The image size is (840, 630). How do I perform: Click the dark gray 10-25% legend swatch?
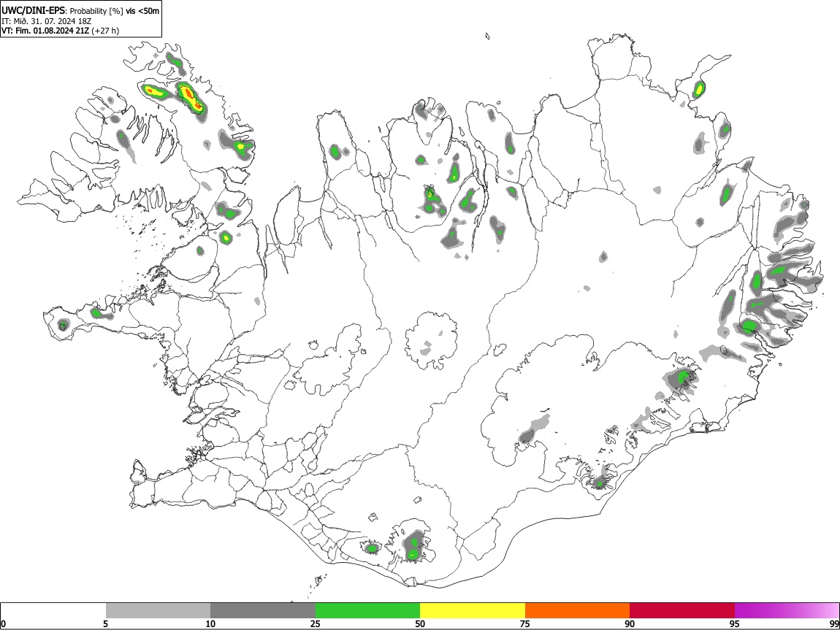tap(263, 611)
